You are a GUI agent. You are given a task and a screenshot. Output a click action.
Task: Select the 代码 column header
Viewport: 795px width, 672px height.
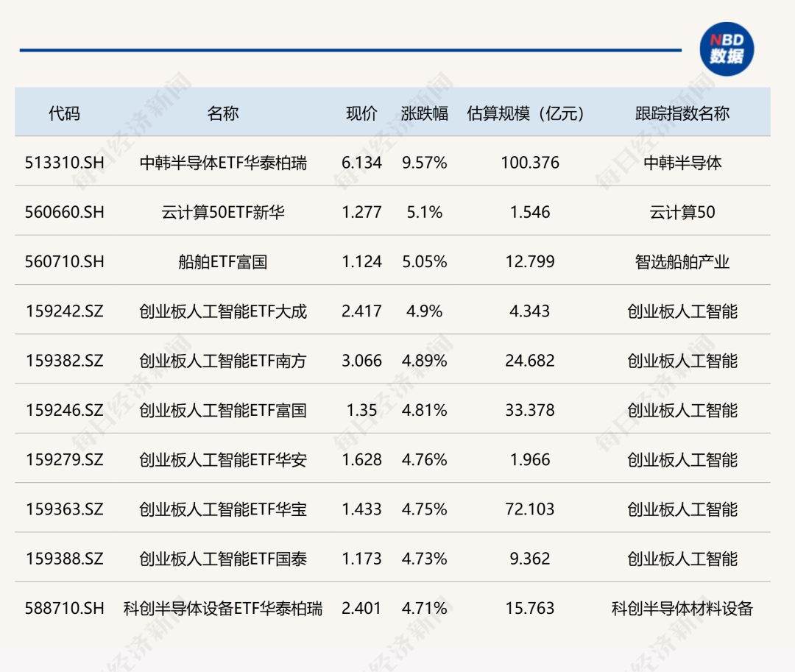pos(64,113)
